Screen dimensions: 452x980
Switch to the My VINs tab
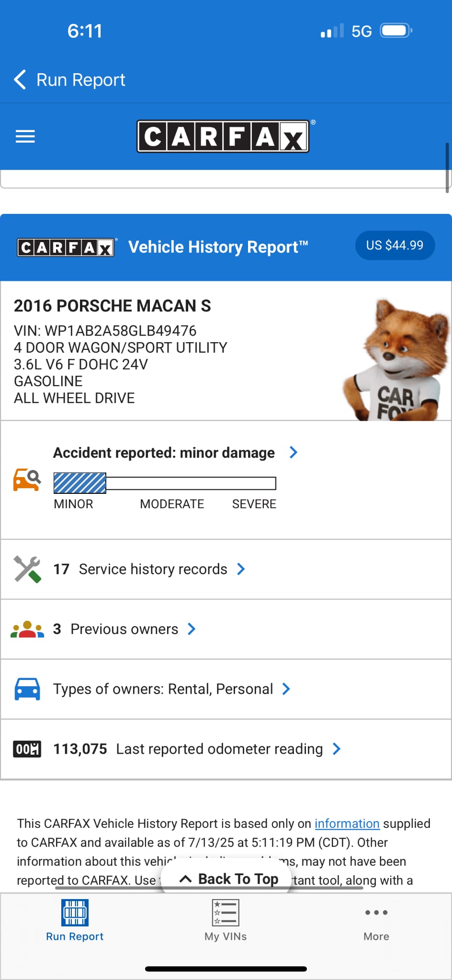226,921
